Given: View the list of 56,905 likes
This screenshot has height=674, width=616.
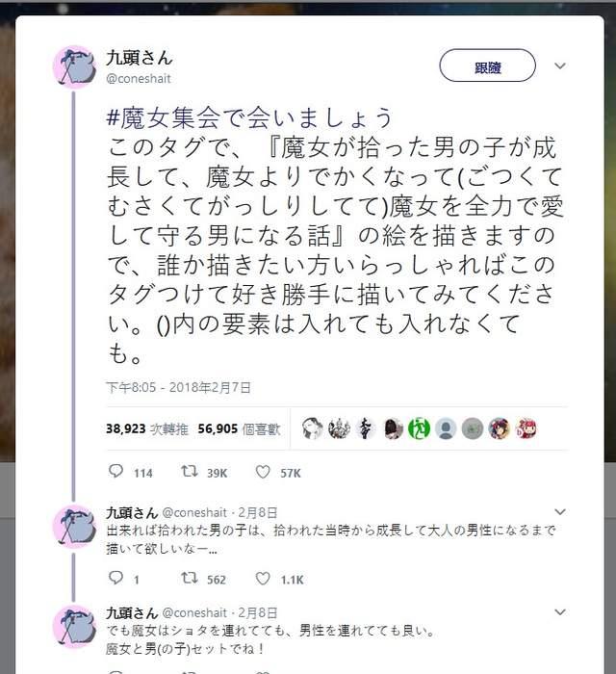Looking at the screenshot, I should tap(239, 428).
